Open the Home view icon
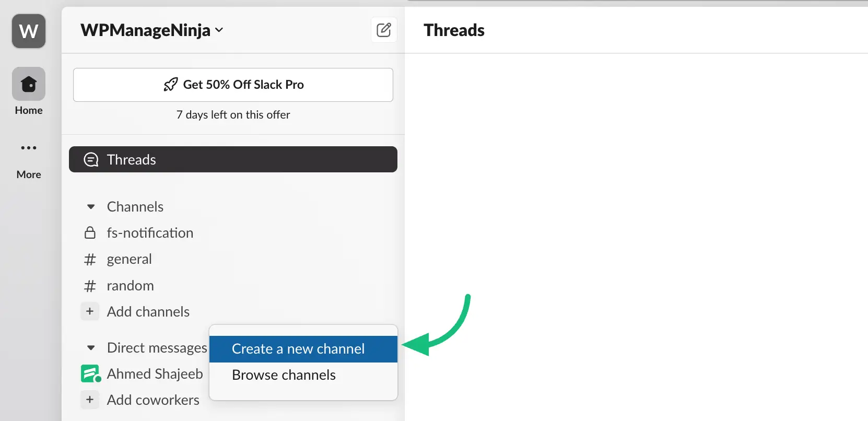 pyautogui.click(x=29, y=84)
